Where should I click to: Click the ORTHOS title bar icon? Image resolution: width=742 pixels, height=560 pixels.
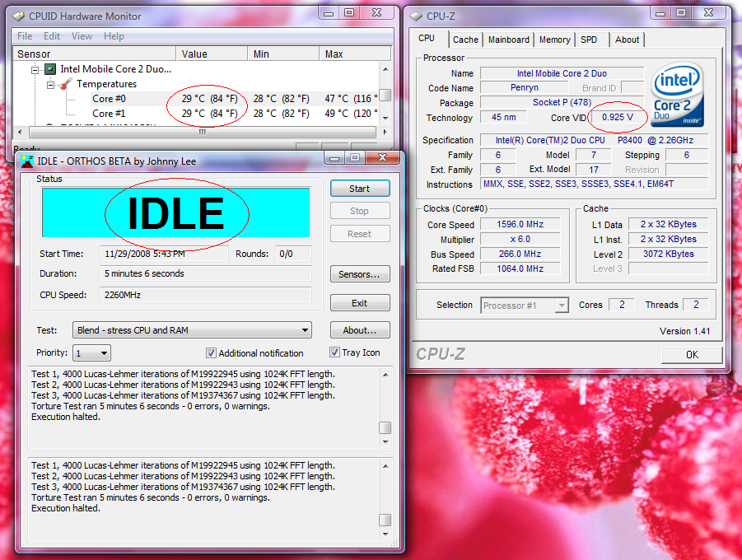[27, 161]
